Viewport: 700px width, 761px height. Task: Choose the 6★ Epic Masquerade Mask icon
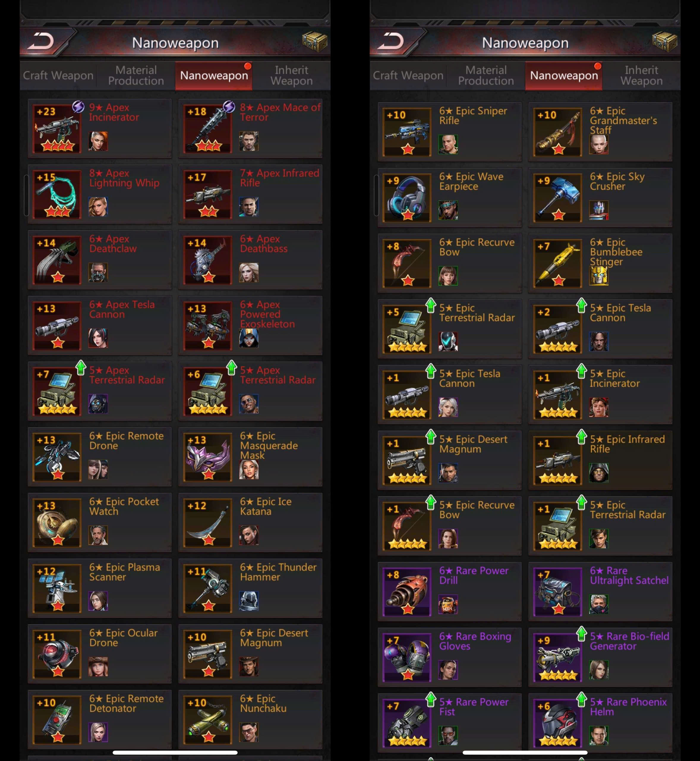point(208,457)
